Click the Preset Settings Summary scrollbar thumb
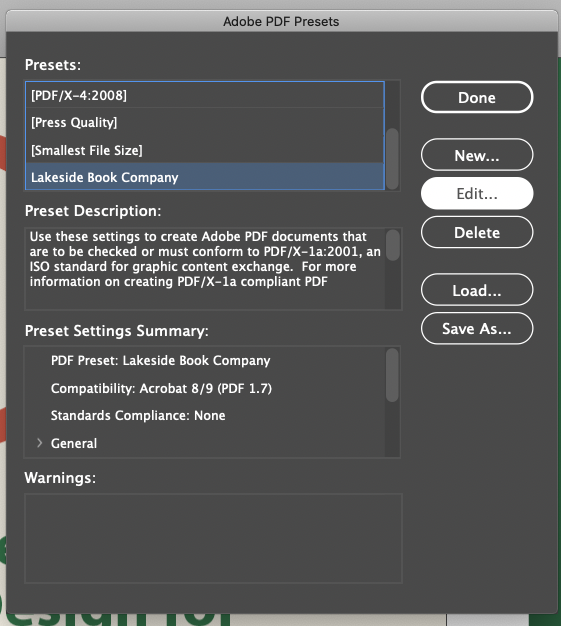Viewport: 561px width, 626px height. pyautogui.click(x=393, y=375)
